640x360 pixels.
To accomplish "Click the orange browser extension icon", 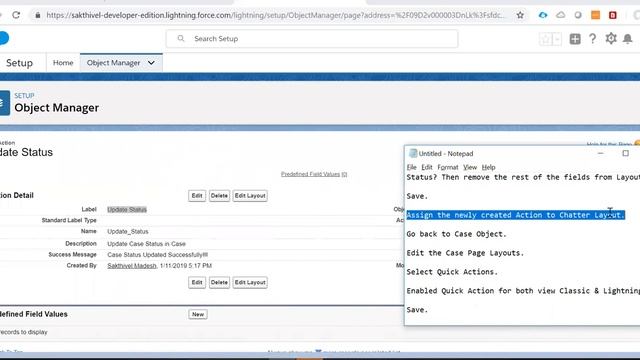I will click(x=596, y=15).
